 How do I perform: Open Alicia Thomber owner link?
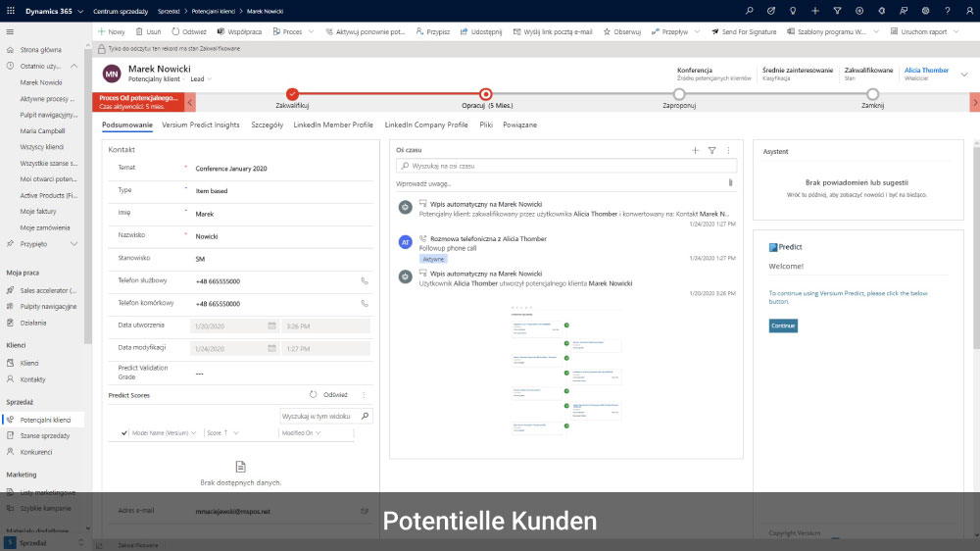(926, 70)
